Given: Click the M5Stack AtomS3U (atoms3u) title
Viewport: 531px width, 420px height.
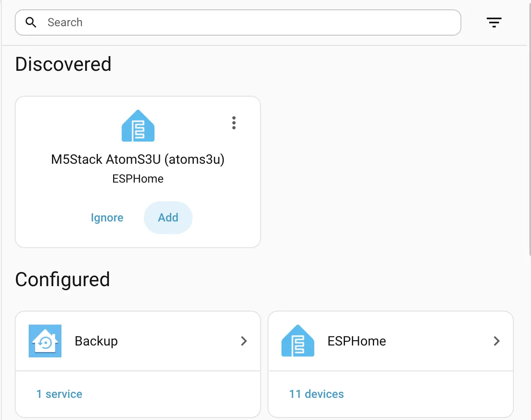Looking at the screenshot, I should point(138,159).
